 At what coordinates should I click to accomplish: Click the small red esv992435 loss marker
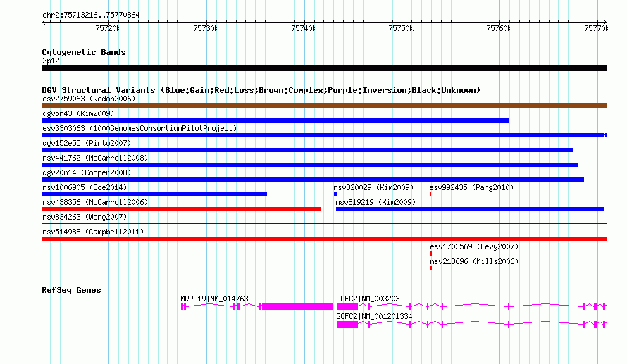tap(430, 194)
